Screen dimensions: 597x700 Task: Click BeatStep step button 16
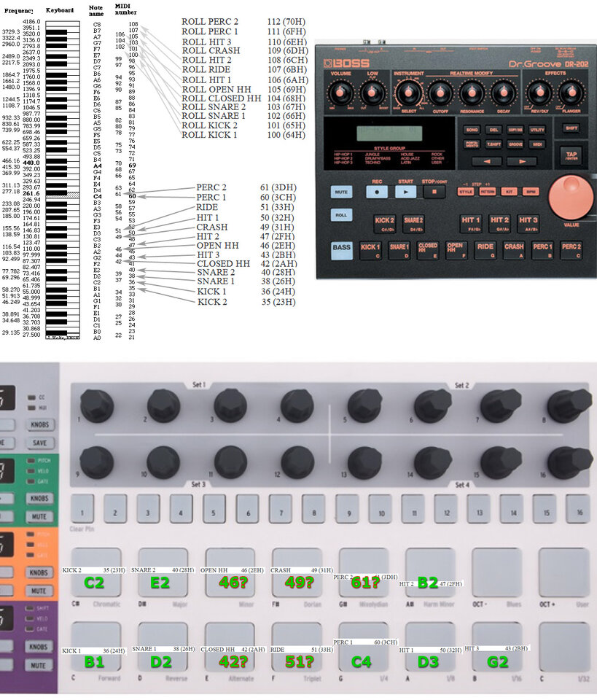pos(580,510)
